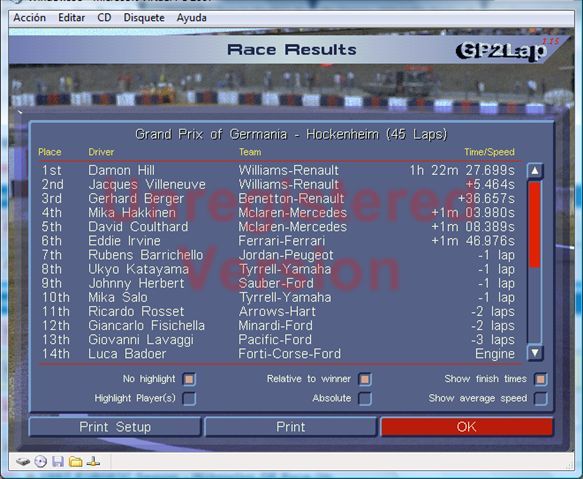Click the Team column header
Screen dimensions: 583x479
[250, 152]
